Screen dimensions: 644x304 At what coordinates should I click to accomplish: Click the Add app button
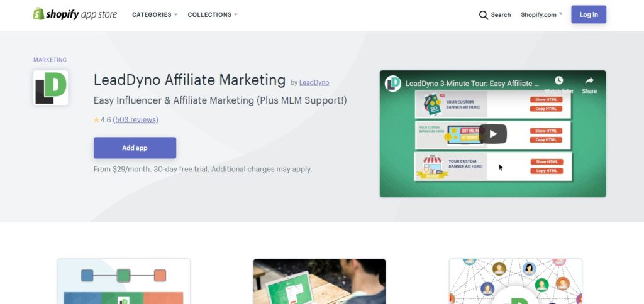pyautogui.click(x=135, y=148)
